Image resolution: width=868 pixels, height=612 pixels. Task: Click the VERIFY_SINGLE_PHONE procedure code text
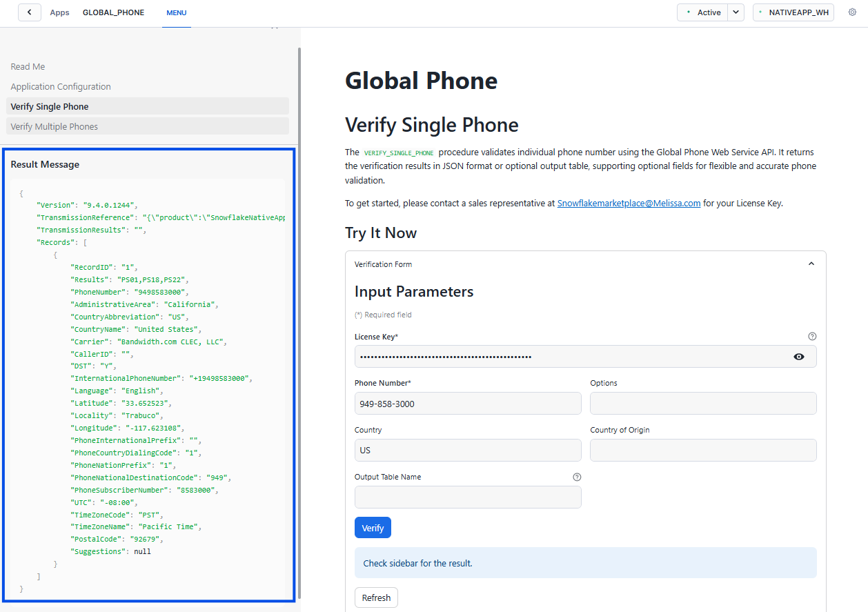click(399, 152)
